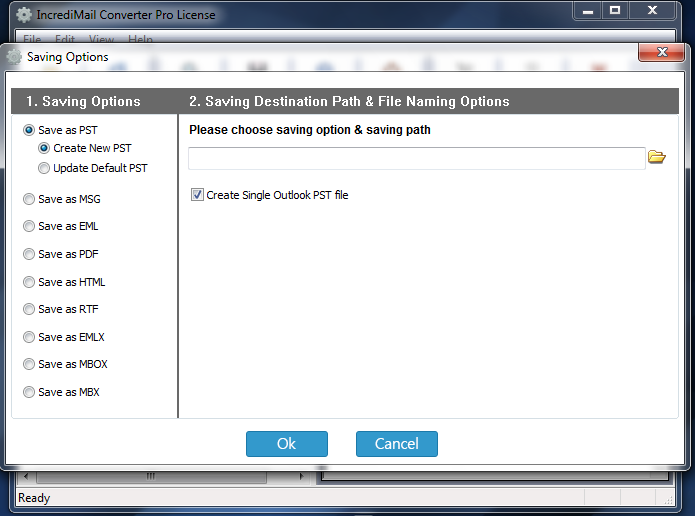Confirm with the Ok button
This screenshot has width=695, height=516.
[287, 444]
